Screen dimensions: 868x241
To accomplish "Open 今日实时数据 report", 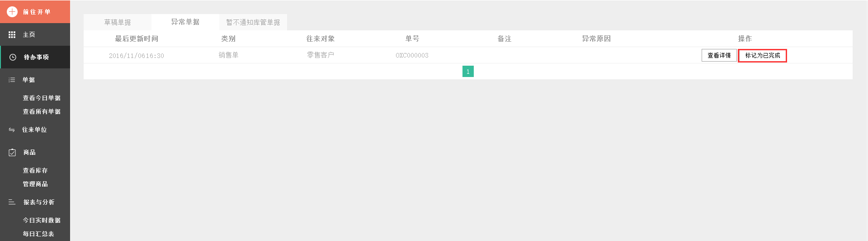I will 42,220.
